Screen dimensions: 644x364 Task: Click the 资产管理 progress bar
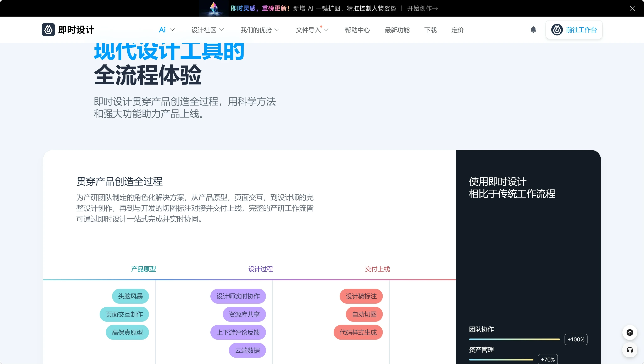[x=501, y=359]
